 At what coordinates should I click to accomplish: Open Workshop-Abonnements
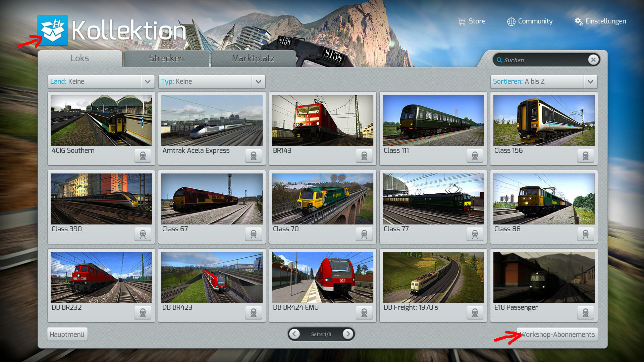557,334
